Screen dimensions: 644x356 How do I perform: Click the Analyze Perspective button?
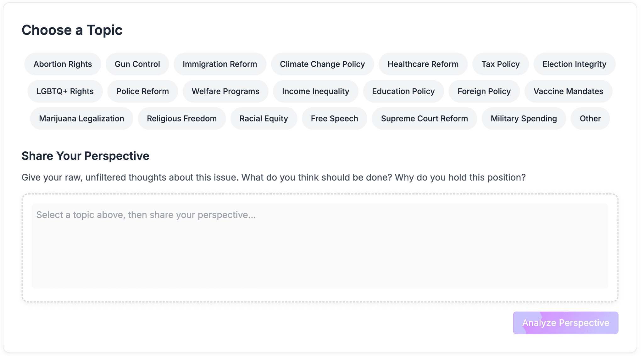[x=566, y=323]
